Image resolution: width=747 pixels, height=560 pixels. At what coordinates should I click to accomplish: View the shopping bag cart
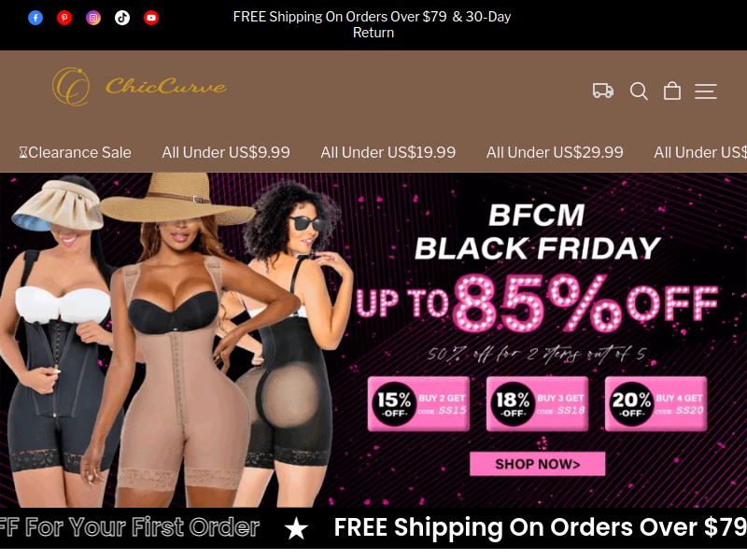[672, 91]
